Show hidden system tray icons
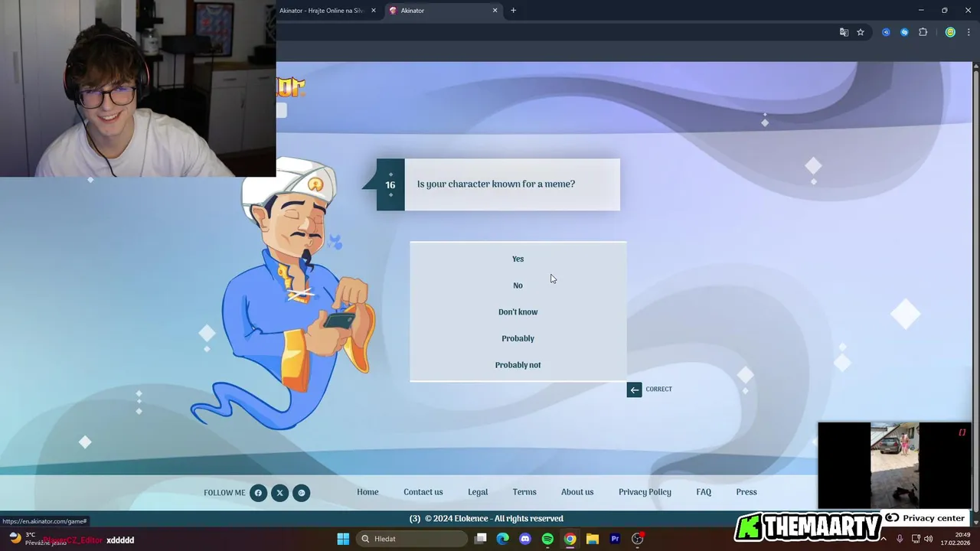The height and width of the screenshot is (551, 980). coord(883,539)
